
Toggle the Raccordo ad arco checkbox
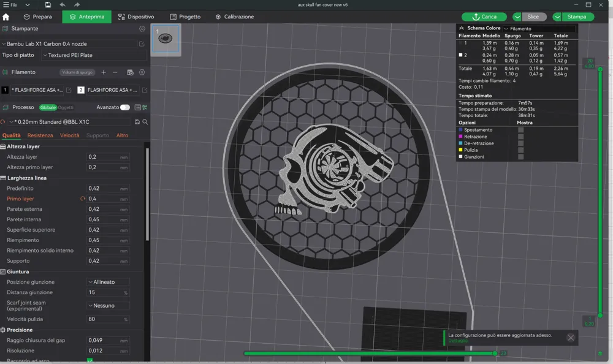click(90, 360)
